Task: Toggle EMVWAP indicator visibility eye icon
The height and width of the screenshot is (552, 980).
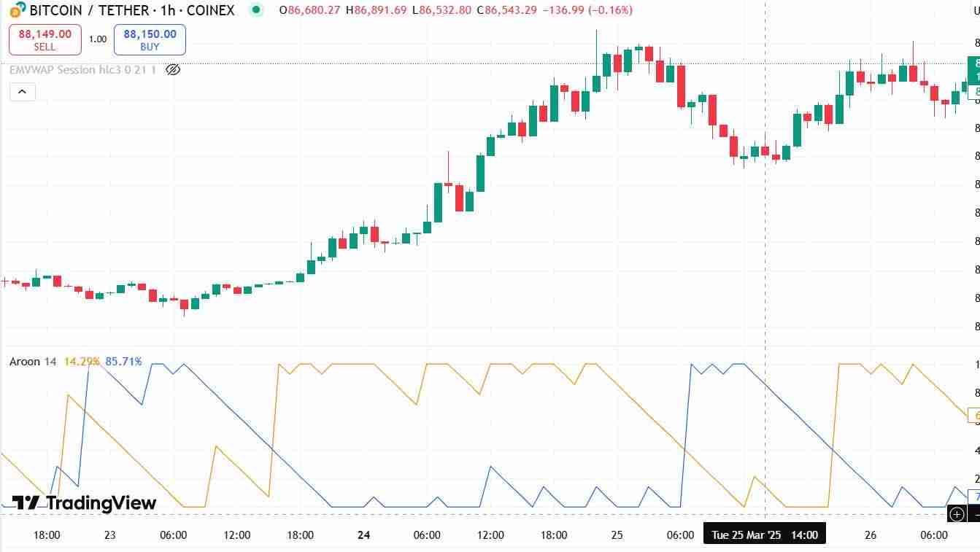Action: pos(173,70)
